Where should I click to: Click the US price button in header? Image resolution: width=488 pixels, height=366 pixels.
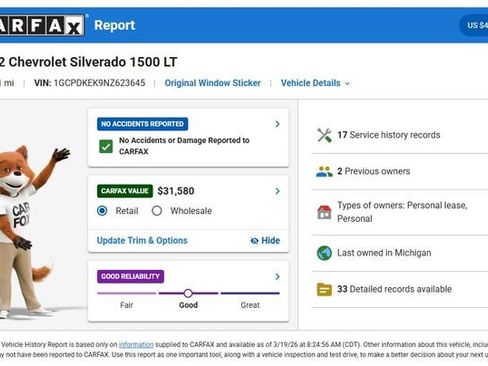pyautogui.click(x=474, y=25)
